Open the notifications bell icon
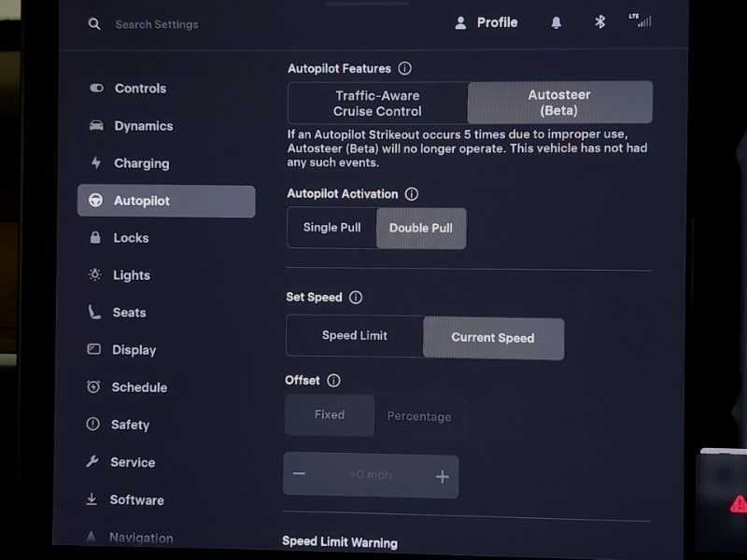 557,22
